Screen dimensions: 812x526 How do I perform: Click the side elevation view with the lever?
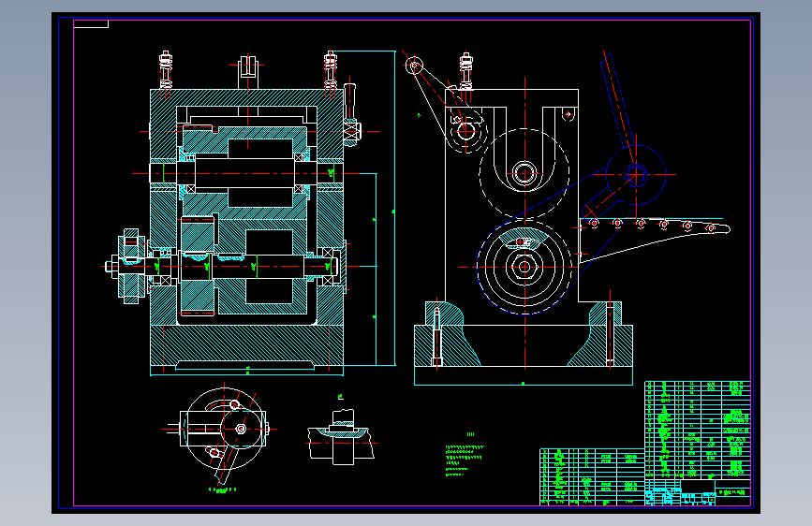pyautogui.click(x=567, y=217)
